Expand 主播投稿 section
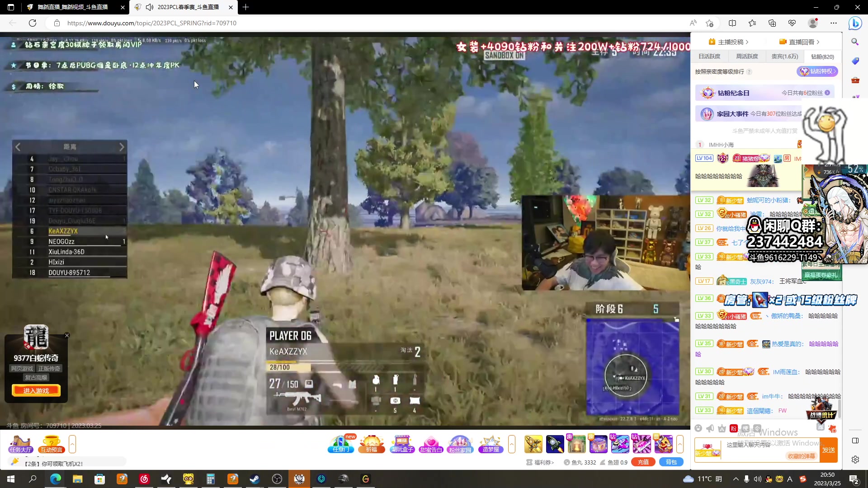 (x=728, y=42)
